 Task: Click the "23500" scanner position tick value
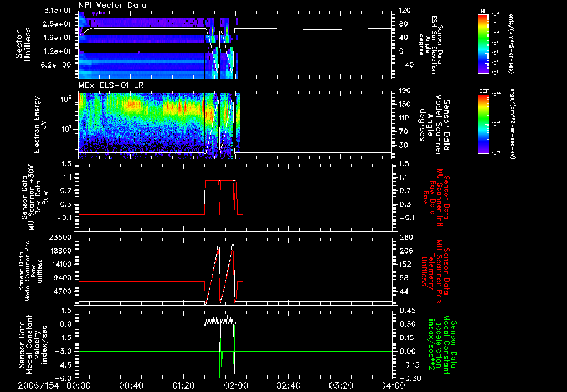(x=61, y=238)
